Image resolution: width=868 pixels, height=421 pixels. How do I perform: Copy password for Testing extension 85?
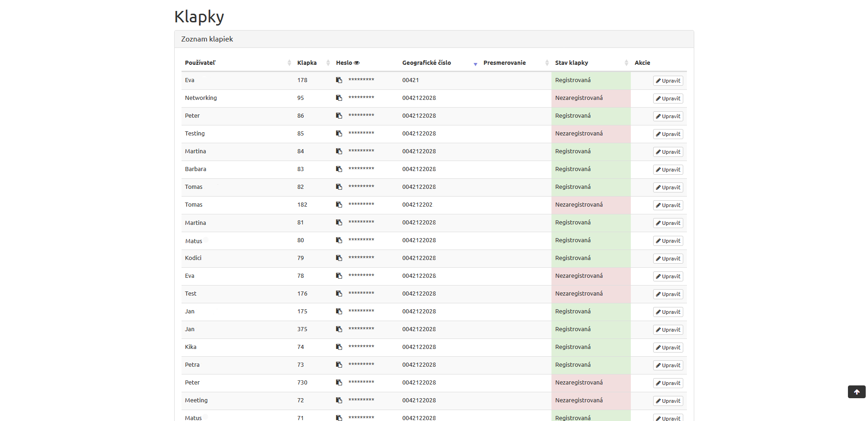339,134
